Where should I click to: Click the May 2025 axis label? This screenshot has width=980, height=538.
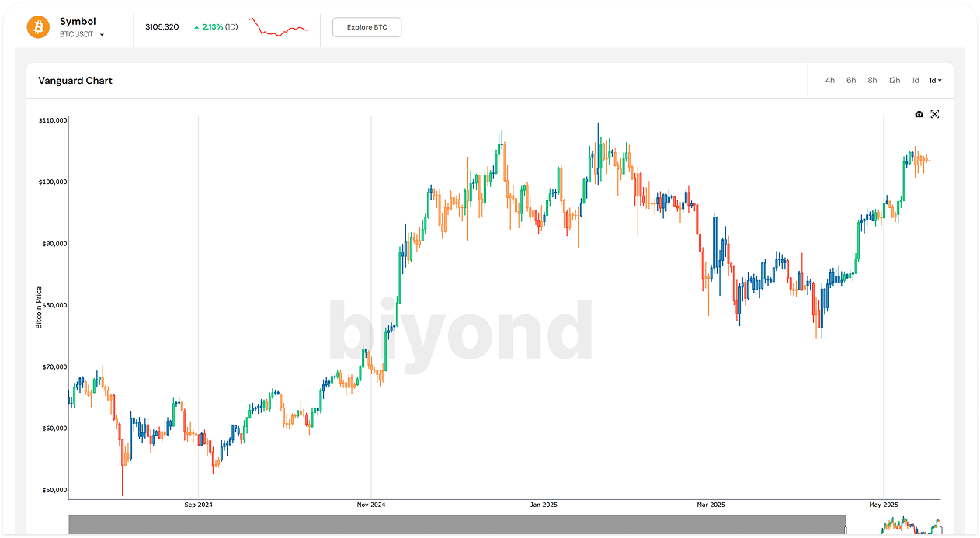point(884,505)
